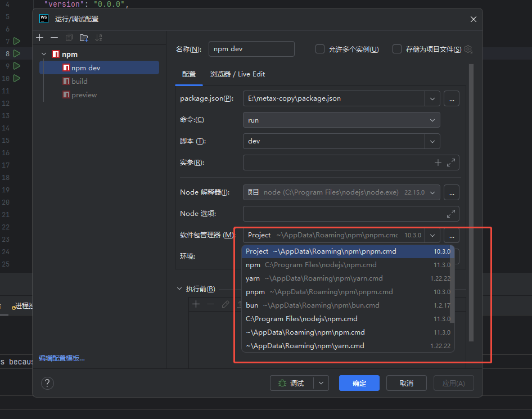Switch to the 浏览器 / Live Edit tab
Viewport: 532px width, 419px height.
[237, 74]
